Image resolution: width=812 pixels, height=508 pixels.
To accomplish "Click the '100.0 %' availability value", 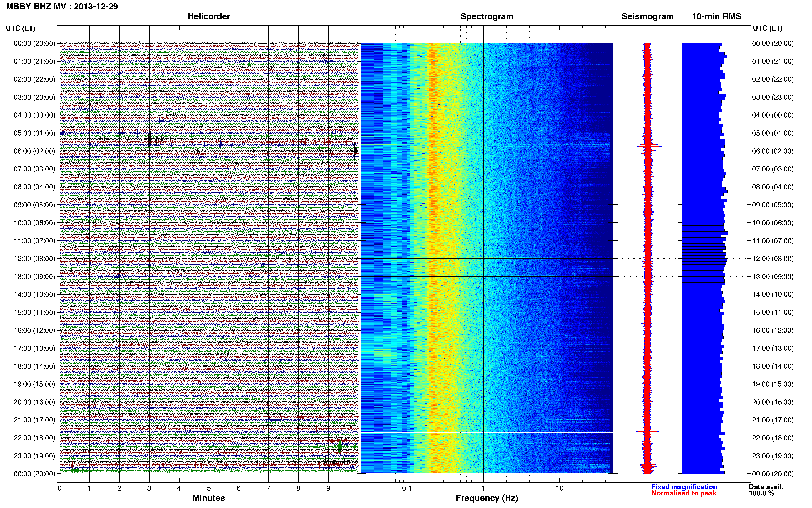I will point(762,493).
